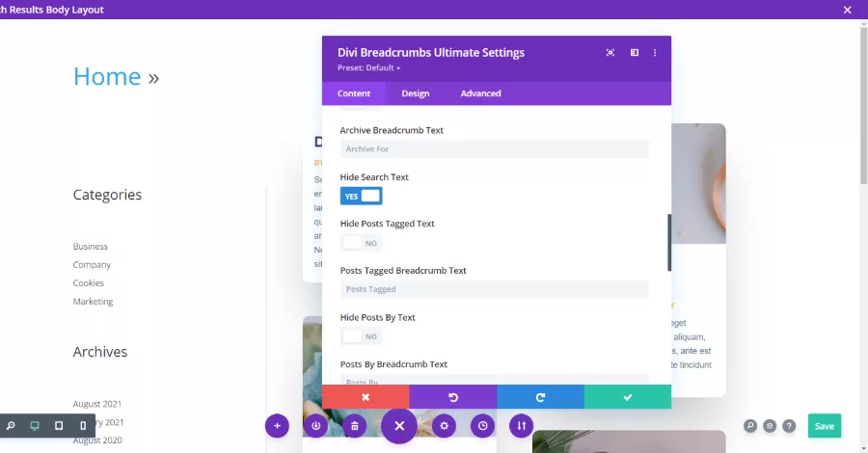Click Posts Tagged Breadcrumb Text field
This screenshot has height=453, width=868.
[495, 289]
